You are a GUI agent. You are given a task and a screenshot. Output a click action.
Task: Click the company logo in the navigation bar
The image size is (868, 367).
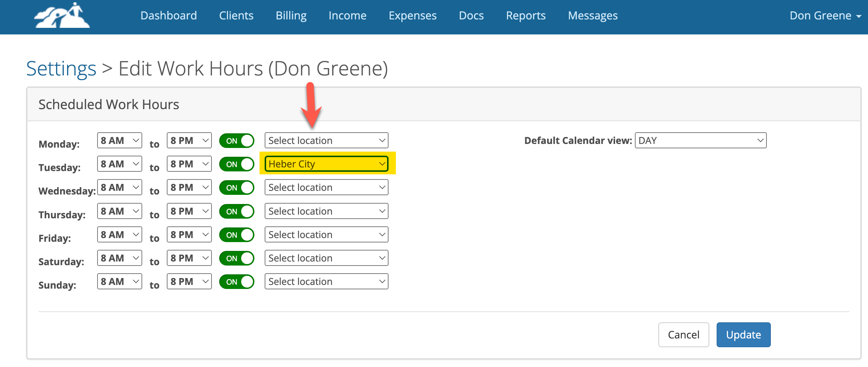(x=61, y=16)
